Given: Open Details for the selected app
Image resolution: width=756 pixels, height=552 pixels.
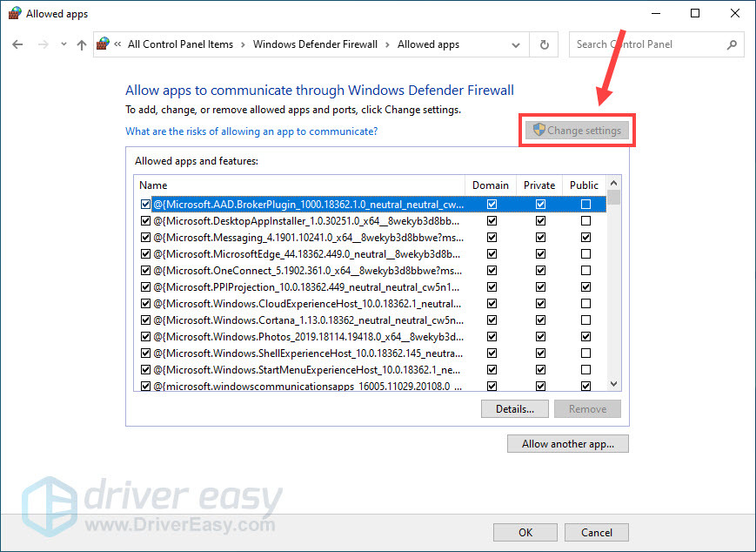Looking at the screenshot, I should point(514,408).
